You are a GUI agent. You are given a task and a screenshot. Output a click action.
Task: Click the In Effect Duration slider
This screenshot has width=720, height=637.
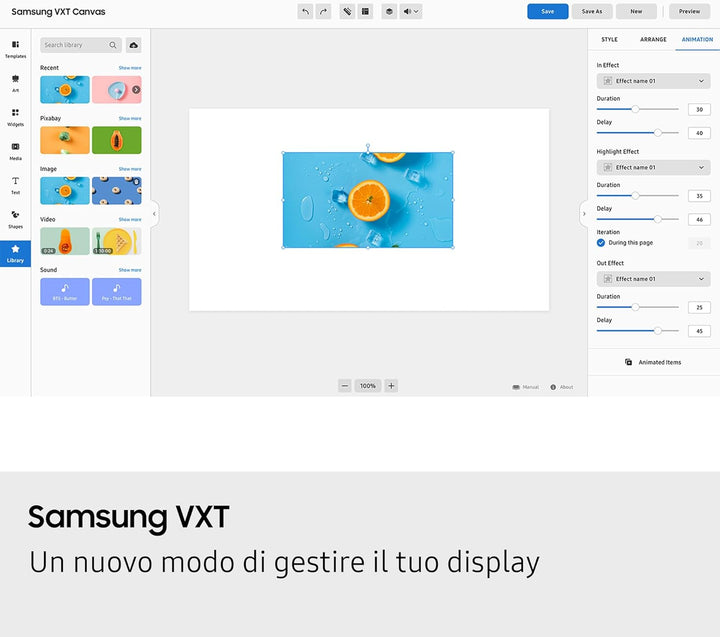[x=637, y=109]
